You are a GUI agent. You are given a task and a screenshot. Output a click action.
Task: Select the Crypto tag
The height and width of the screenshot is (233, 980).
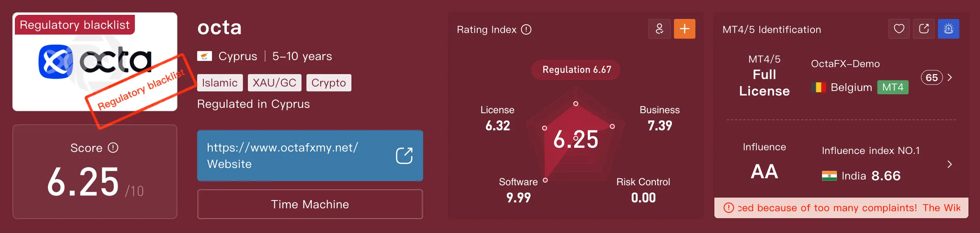329,83
